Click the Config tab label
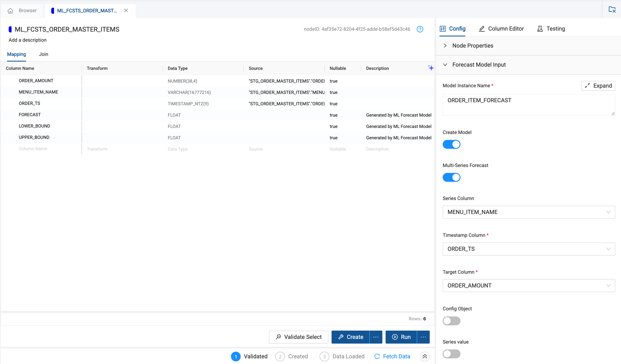621x364 pixels. point(457,29)
